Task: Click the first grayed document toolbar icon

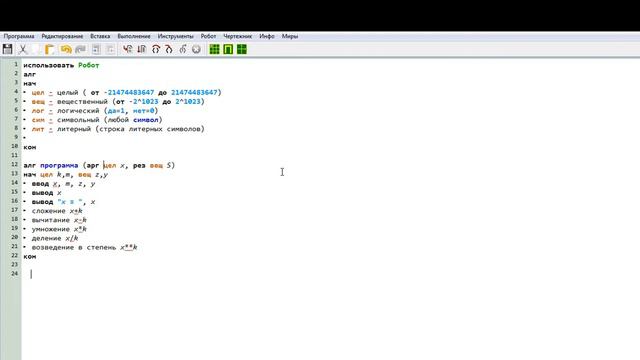Action: (x=96, y=49)
